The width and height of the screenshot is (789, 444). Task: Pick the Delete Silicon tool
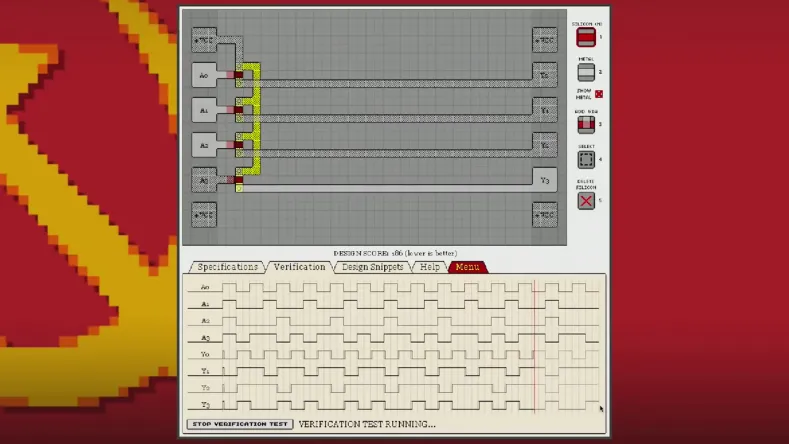point(586,200)
